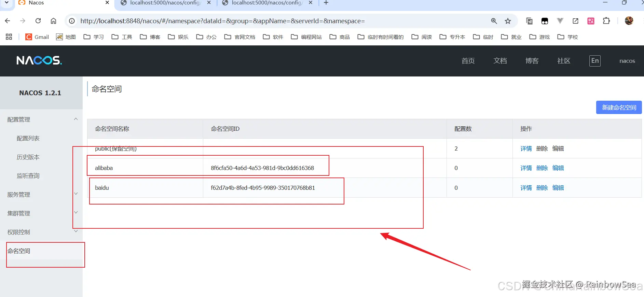This screenshot has width=644, height=297.
Task: Open the 博客 bookmark folder
Action: pyautogui.click(x=150, y=37)
